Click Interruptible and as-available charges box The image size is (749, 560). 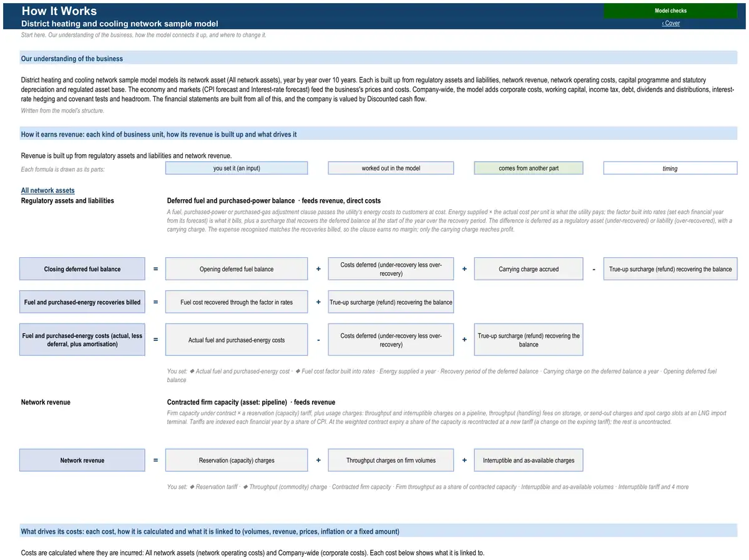click(x=529, y=460)
